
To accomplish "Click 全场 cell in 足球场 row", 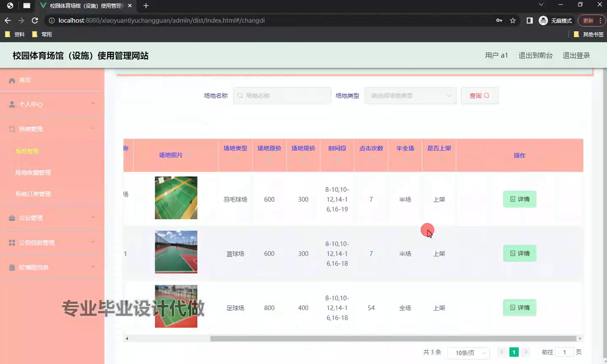I will (x=405, y=308).
